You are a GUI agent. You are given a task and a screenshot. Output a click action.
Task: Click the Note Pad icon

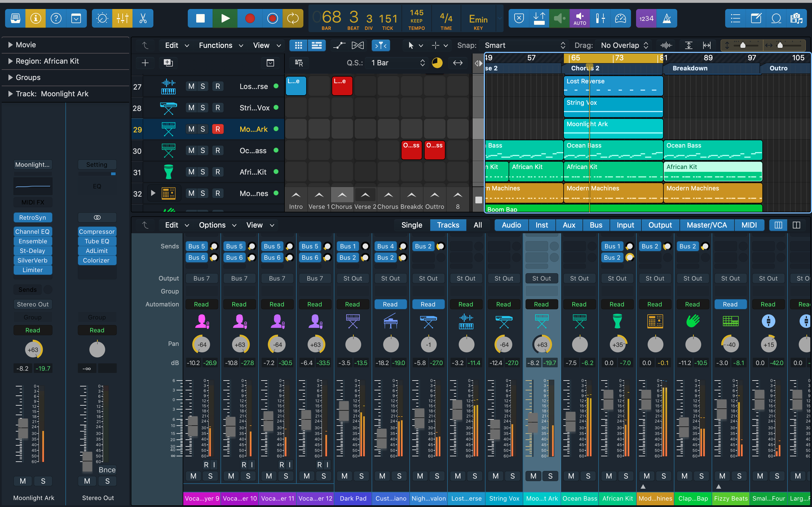[x=756, y=18]
